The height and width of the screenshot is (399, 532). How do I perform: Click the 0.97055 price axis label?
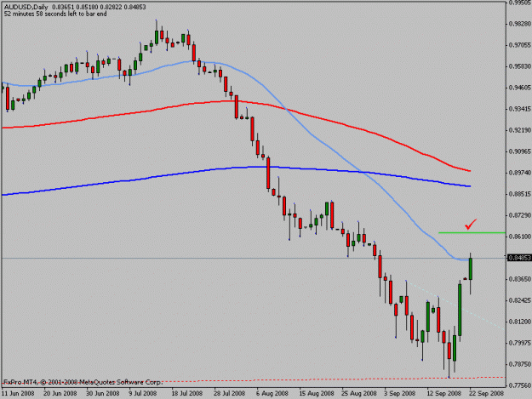tap(519, 45)
